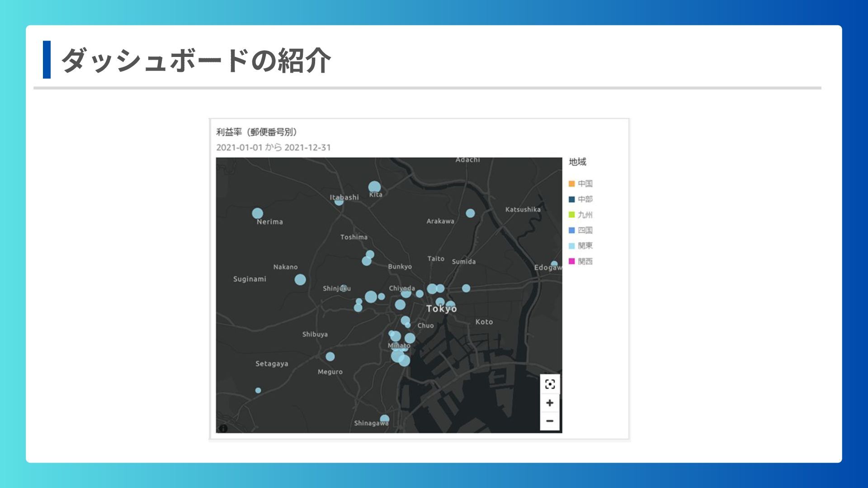The height and width of the screenshot is (488, 868).
Task: Click the Suginami map label
Action: pyautogui.click(x=250, y=279)
